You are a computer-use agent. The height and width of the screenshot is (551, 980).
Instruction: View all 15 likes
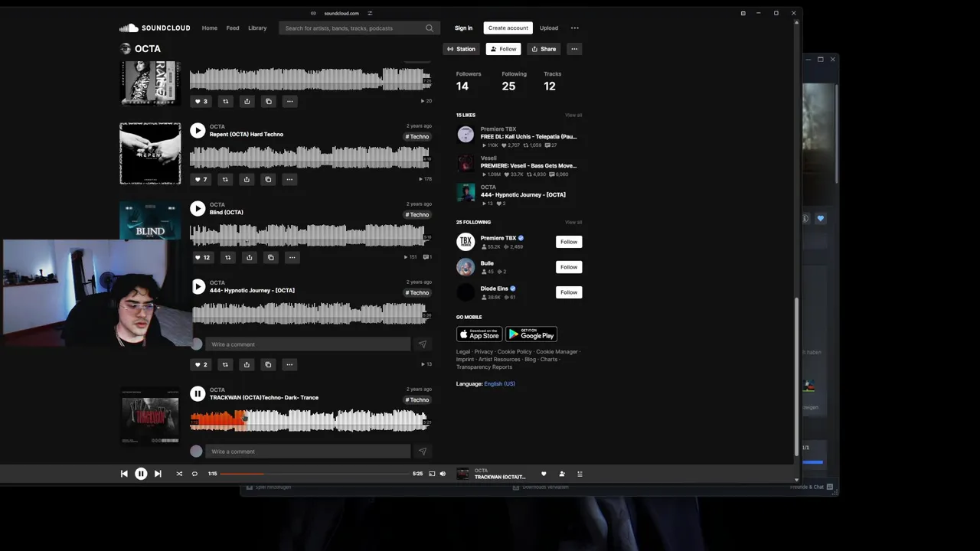573,116
